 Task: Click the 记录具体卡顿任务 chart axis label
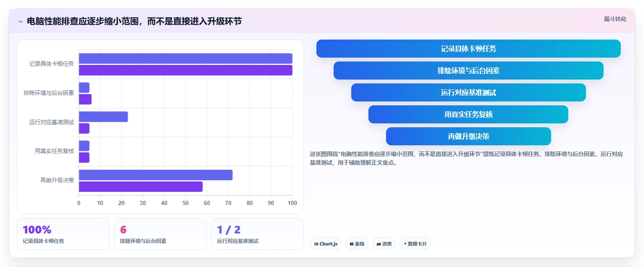click(x=52, y=64)
